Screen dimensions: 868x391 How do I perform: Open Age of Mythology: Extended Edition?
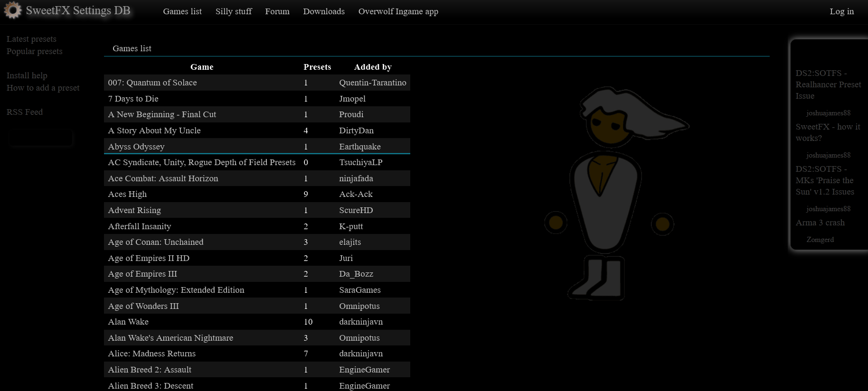coord(176,290)
